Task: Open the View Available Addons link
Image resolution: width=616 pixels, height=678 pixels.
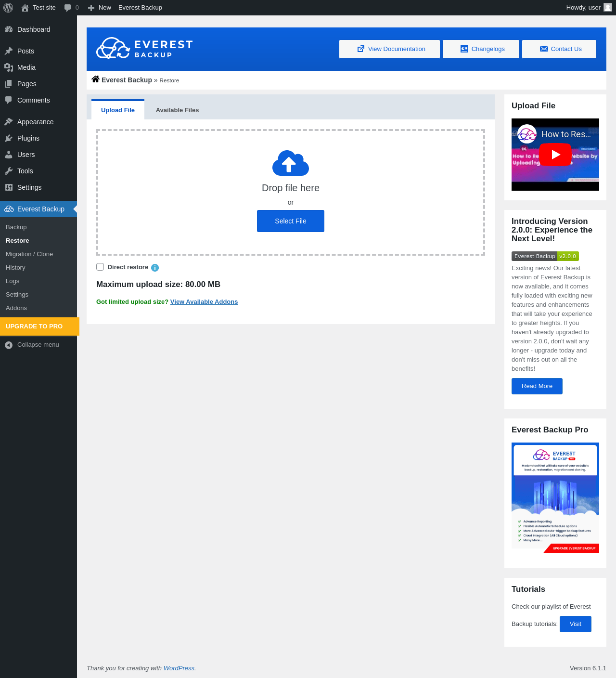Action: [x=204, y=302]
